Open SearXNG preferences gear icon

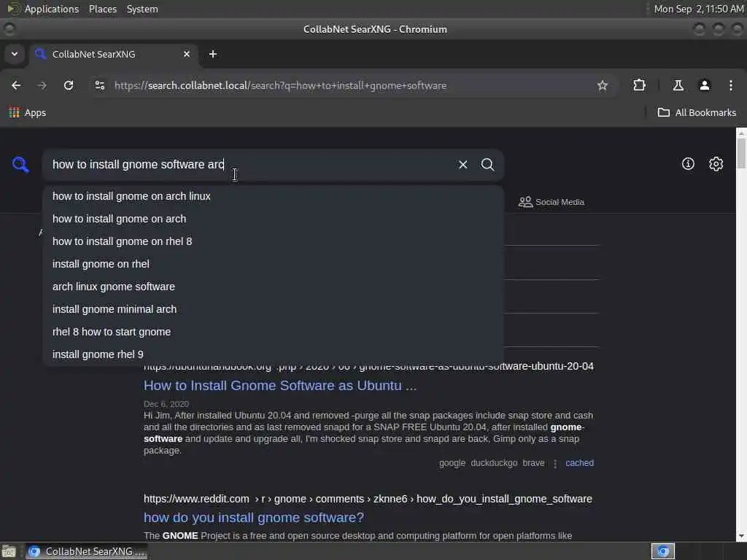click(716, 164)
